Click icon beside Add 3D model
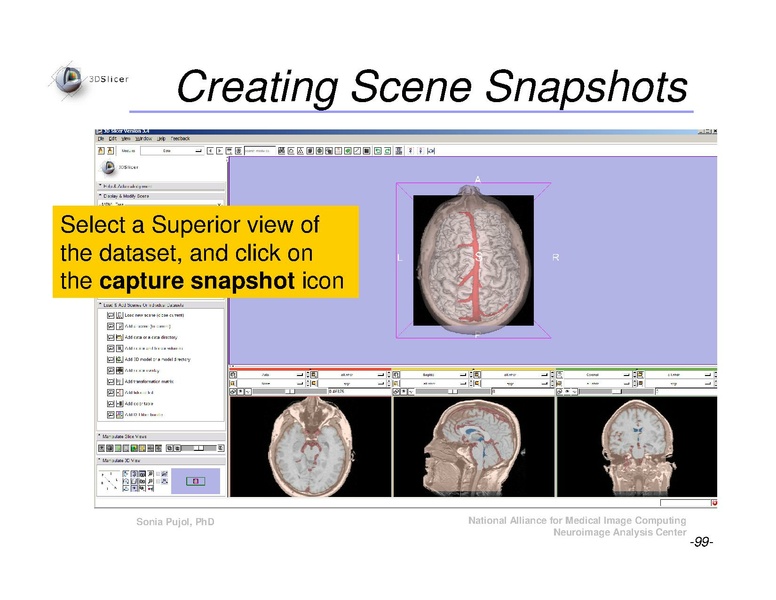The width and height of the screenshot is (776, 600). (x=119, y=359)
